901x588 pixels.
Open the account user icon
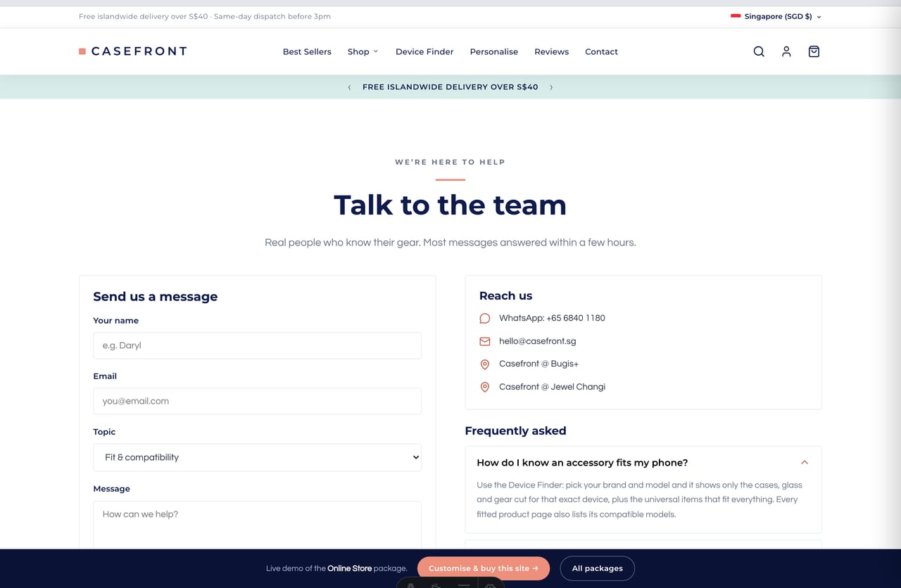click(786, 51)
